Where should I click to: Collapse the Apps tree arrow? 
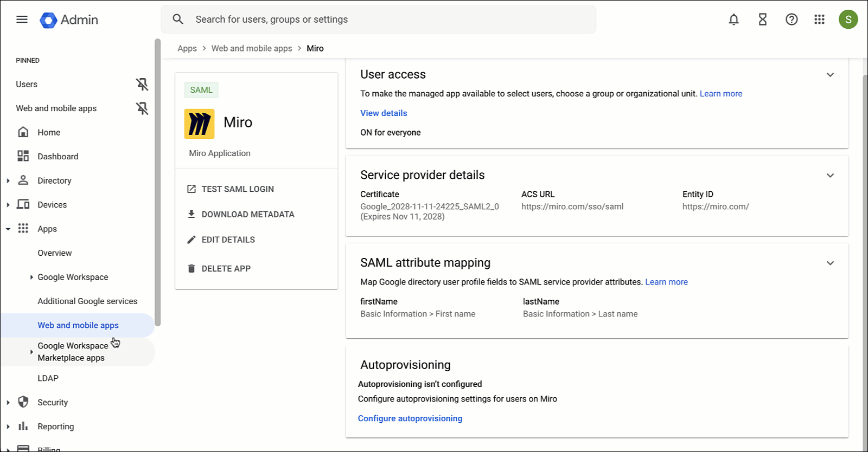click(8, 229)
